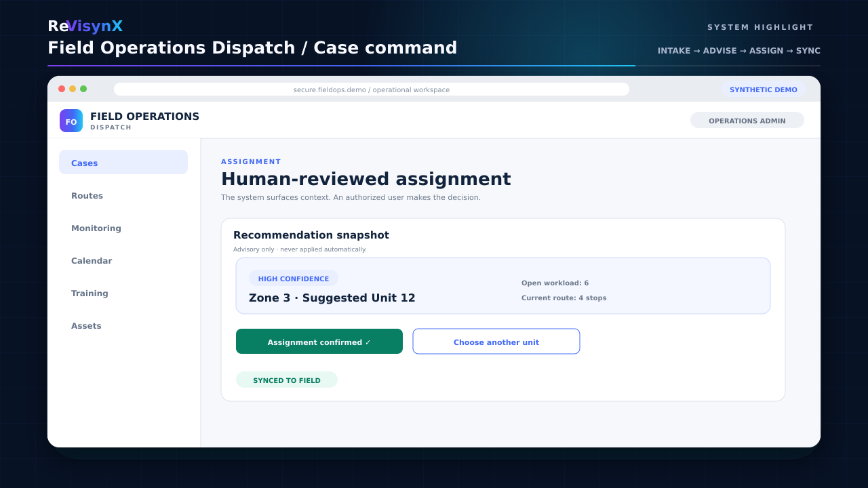This screenshot has height=488, width=868.
Task: Click the FIELD OPERATIONS header name
Action: (x=145, y=117)
